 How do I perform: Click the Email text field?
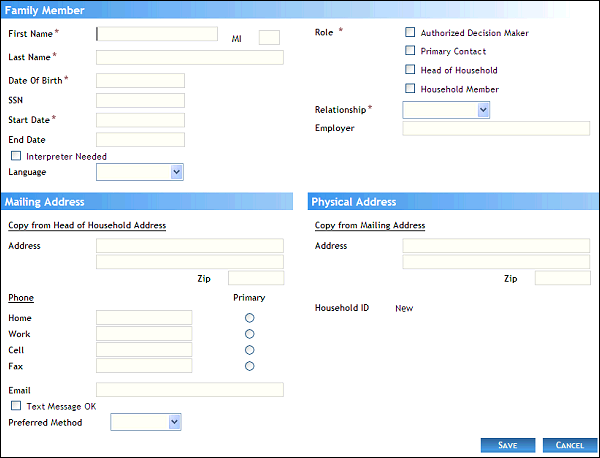pyautogui.click(x=189, y=390)
